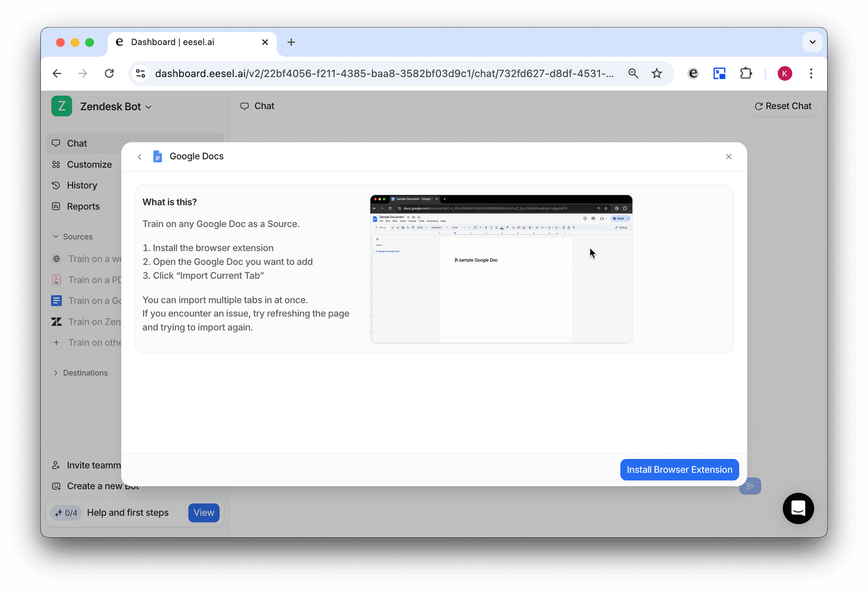Open the support chat widget bubble
Image resolution: width=868 pixels, height=591 pixels.
tap(798, 508)
